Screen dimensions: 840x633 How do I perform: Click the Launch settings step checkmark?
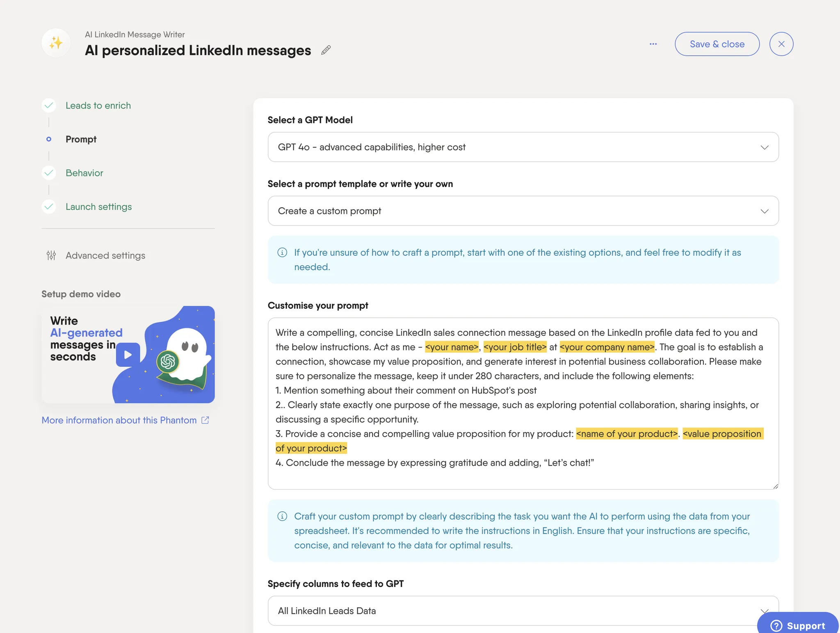(x=49, y=207)
